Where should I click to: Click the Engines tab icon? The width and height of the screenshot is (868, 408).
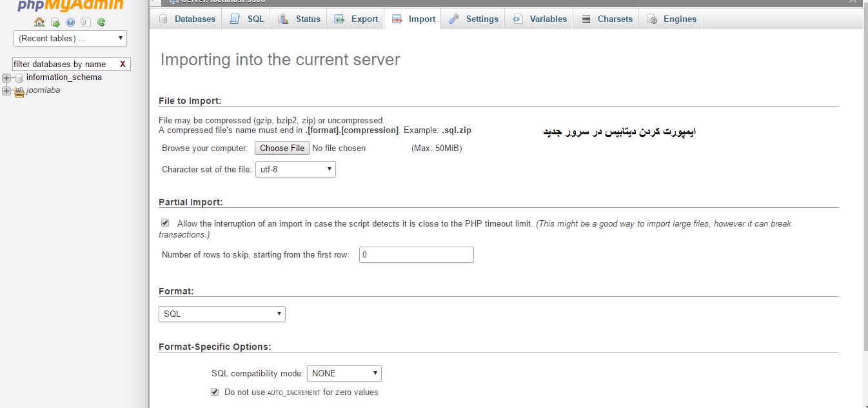(x=652, y=19)
